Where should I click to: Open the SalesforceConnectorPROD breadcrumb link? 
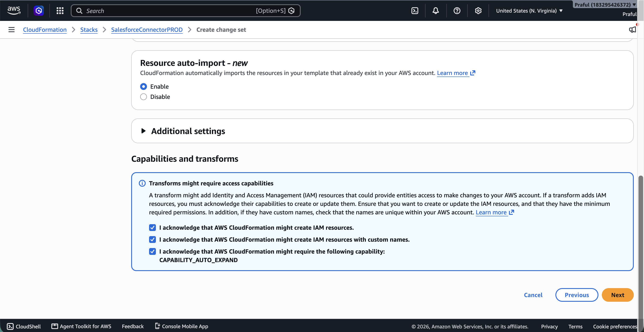coord(147,30)
